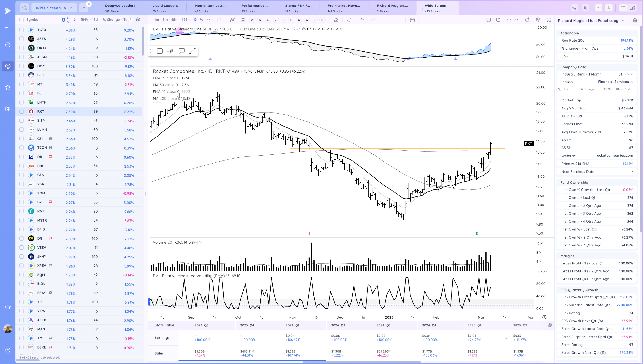Select the trend line drawing tool
This screenshot has height=364, width=643.
click(192, 51)
